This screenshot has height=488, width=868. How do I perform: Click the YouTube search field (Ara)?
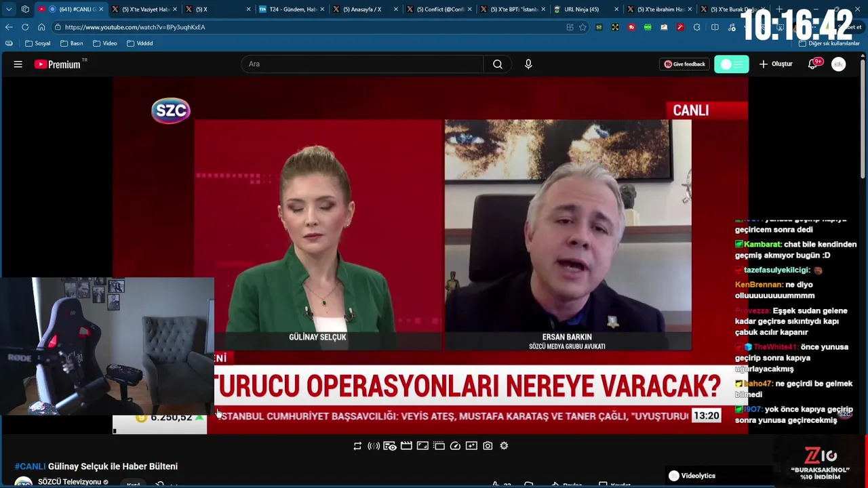click(x=362, y=64)
